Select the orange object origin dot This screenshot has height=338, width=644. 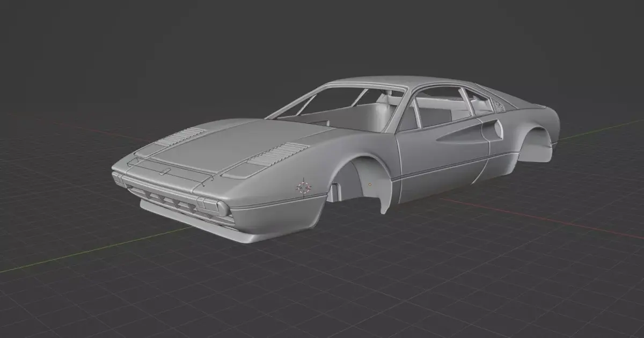click(370, 185)
